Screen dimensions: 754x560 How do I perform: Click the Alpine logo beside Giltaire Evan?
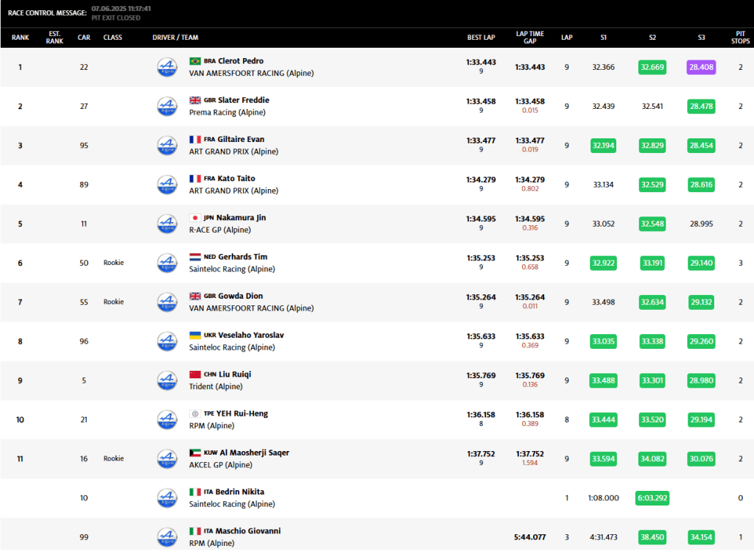(x=167, y=146)
